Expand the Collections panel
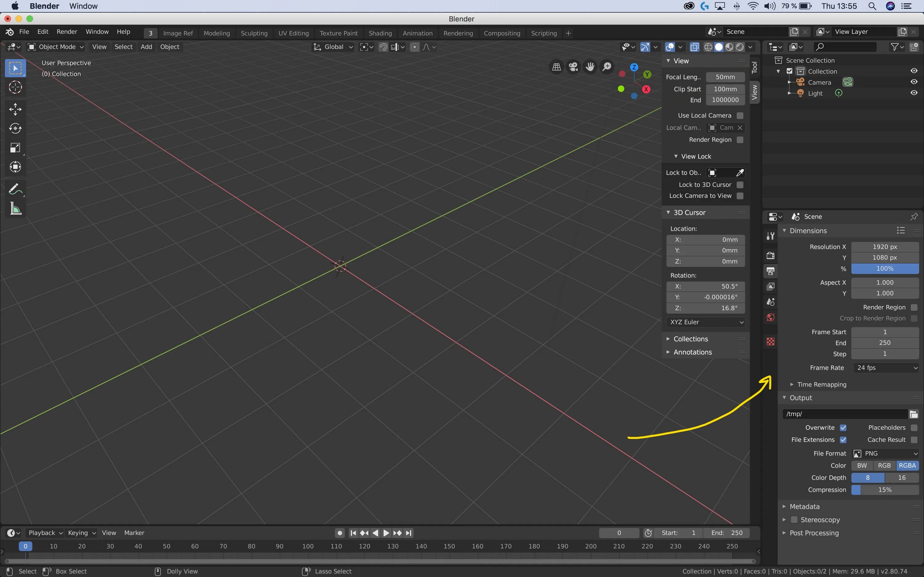 690,339
